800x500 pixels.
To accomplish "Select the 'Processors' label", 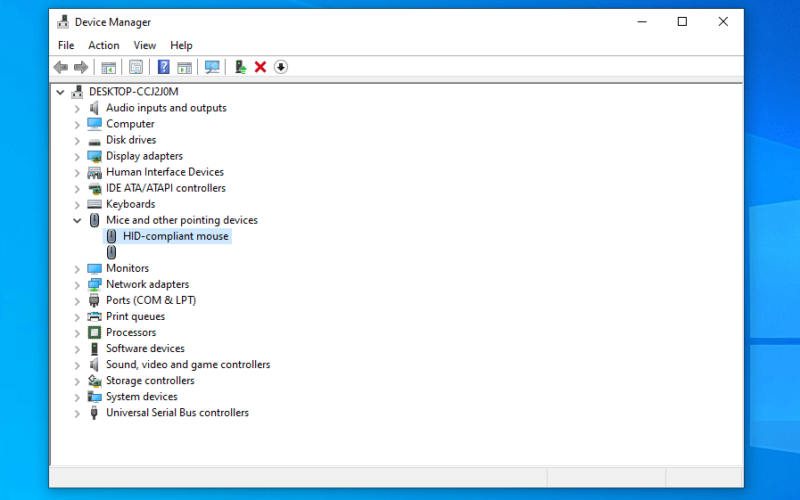I will pos(131,333).
